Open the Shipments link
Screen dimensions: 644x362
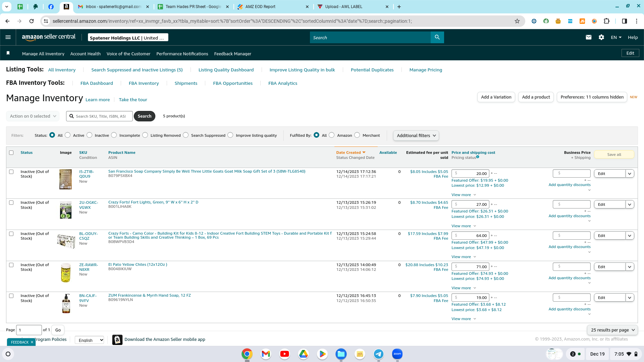[186, 83]
